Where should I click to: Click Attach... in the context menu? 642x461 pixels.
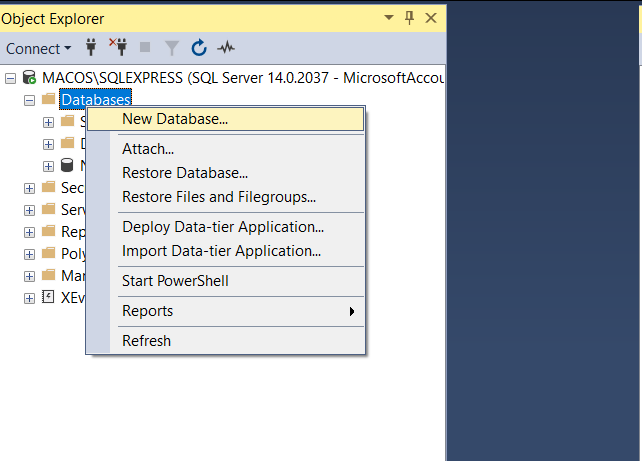point(148,149)
